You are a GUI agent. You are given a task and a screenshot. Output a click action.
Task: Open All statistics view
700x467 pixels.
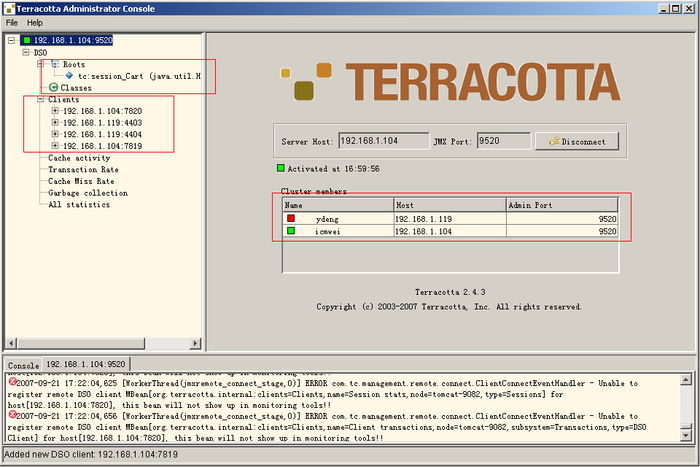click(x=79, y=204)
